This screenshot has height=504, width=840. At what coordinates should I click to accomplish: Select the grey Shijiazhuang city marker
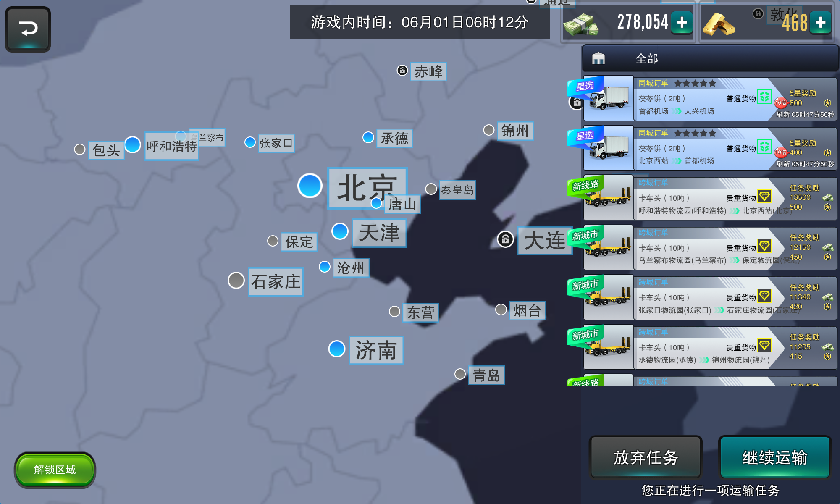236,280
